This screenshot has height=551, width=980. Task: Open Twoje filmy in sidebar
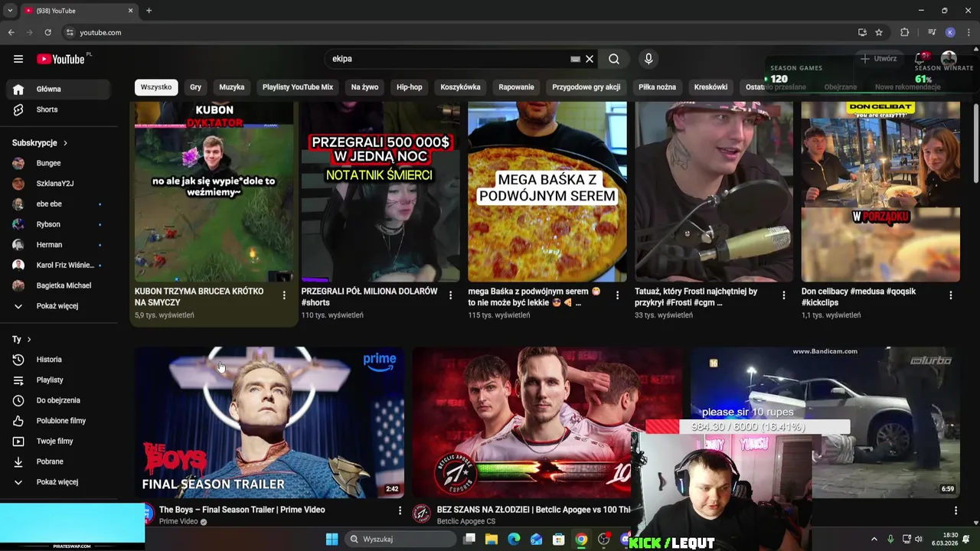tap(59, 441)
